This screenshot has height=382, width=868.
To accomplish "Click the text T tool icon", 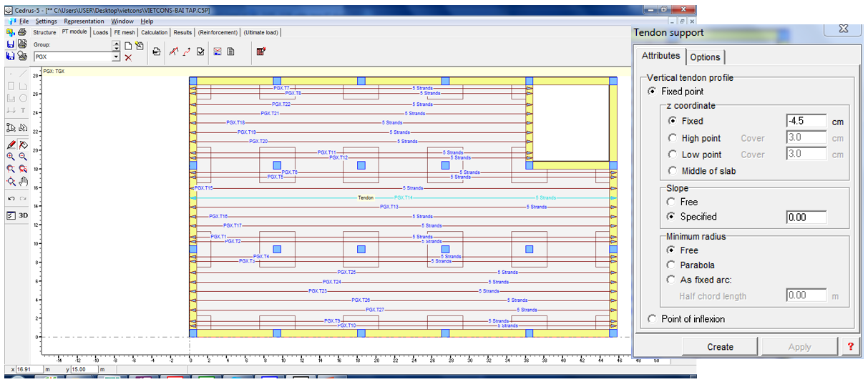I will [23, 111].
